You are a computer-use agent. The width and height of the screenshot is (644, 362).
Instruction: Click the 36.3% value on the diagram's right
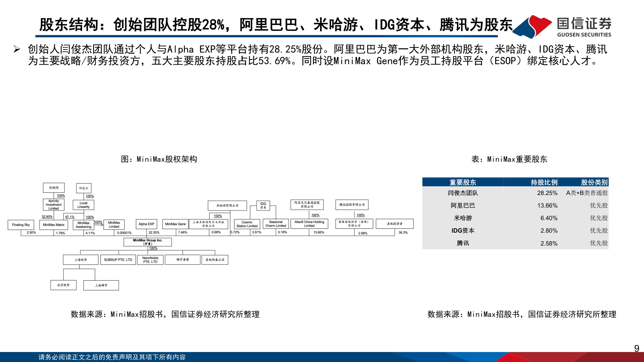(x=403, y=232)
